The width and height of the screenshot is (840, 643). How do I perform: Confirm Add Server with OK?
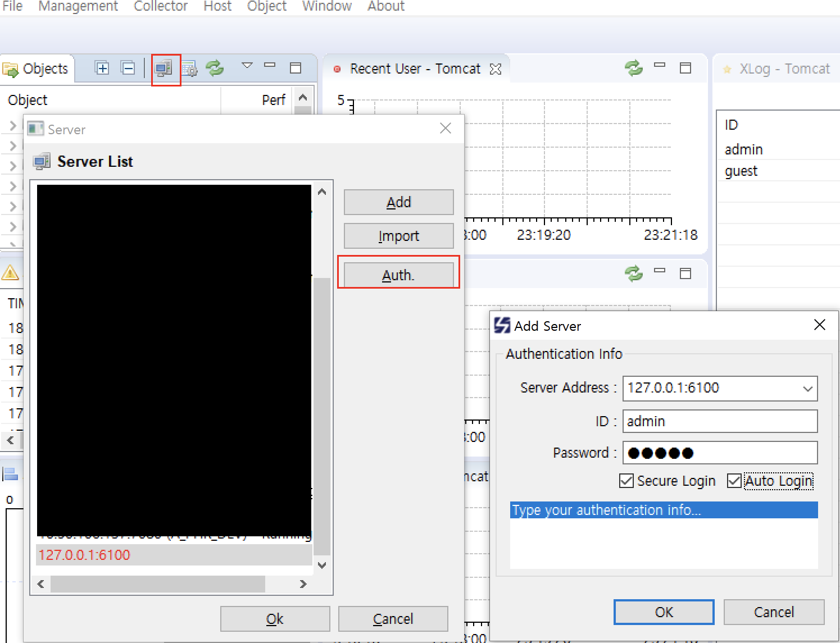[x=664, y=612]
